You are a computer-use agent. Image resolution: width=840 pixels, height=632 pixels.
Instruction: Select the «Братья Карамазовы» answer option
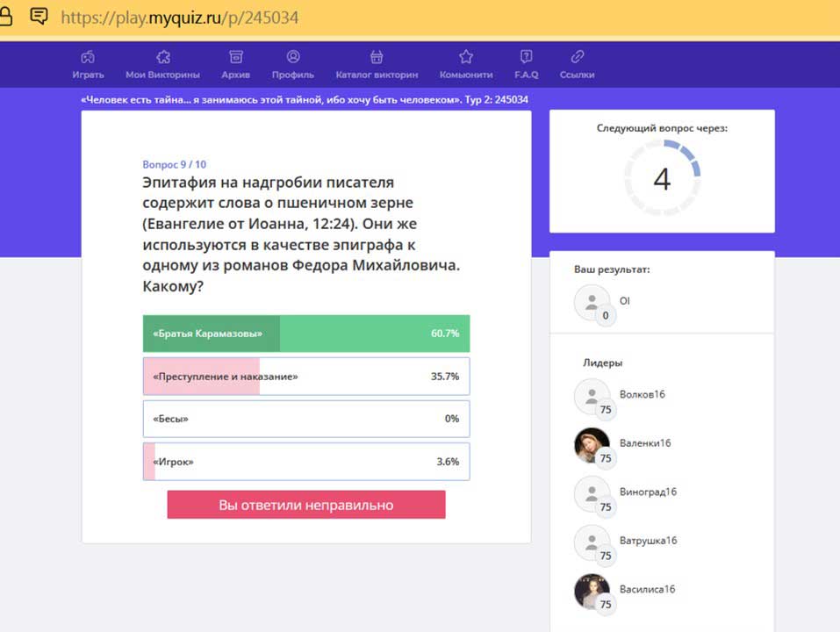(305, 334)
